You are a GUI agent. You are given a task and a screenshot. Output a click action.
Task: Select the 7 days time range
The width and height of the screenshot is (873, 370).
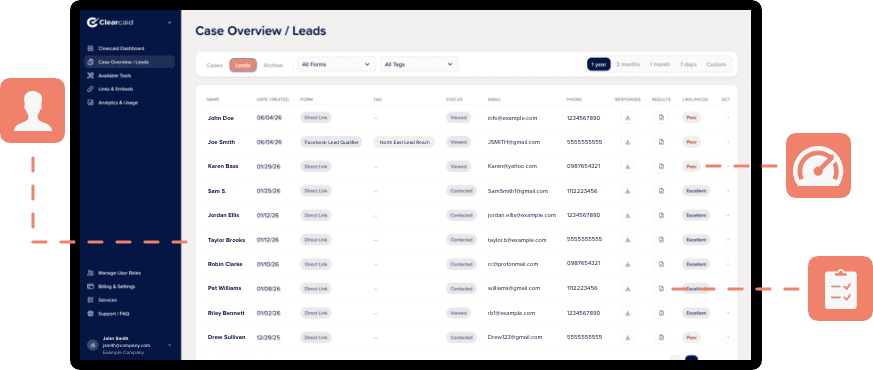point(688,65)
